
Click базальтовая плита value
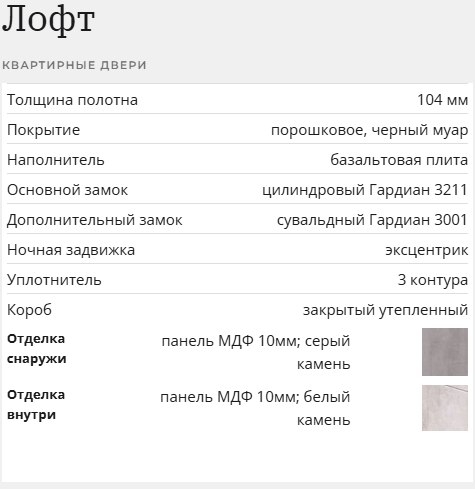(x=399, y=160)
